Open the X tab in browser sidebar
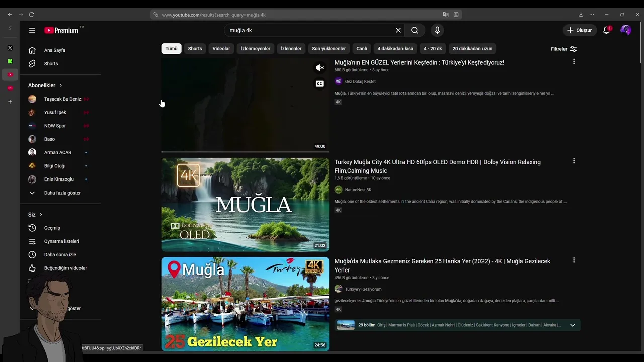 click(10, 48)
